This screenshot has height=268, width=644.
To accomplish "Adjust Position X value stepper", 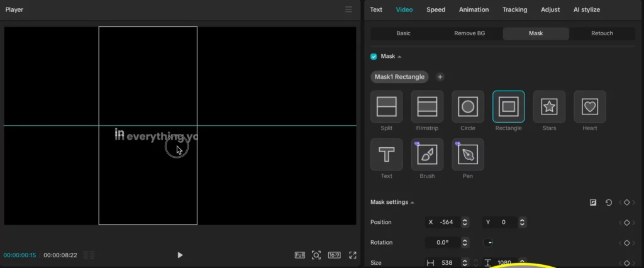I will pyautogui.click(x=465, y=222).
